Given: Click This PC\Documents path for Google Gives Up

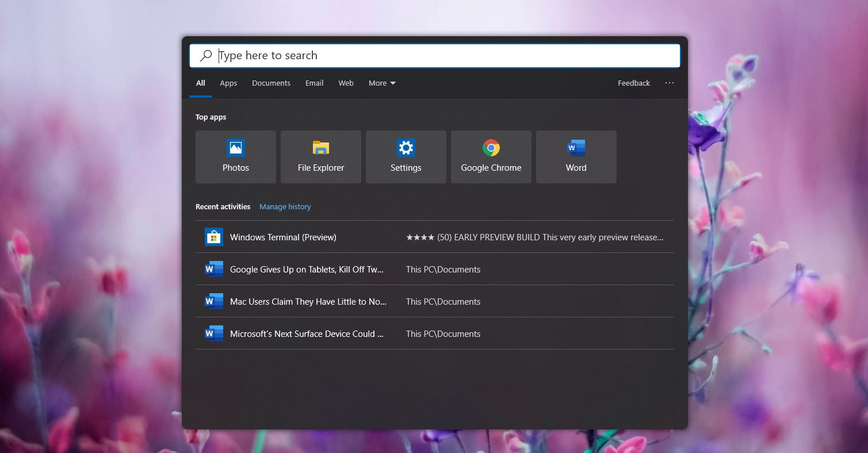Looking at the screenshot, I should point(443,269).
